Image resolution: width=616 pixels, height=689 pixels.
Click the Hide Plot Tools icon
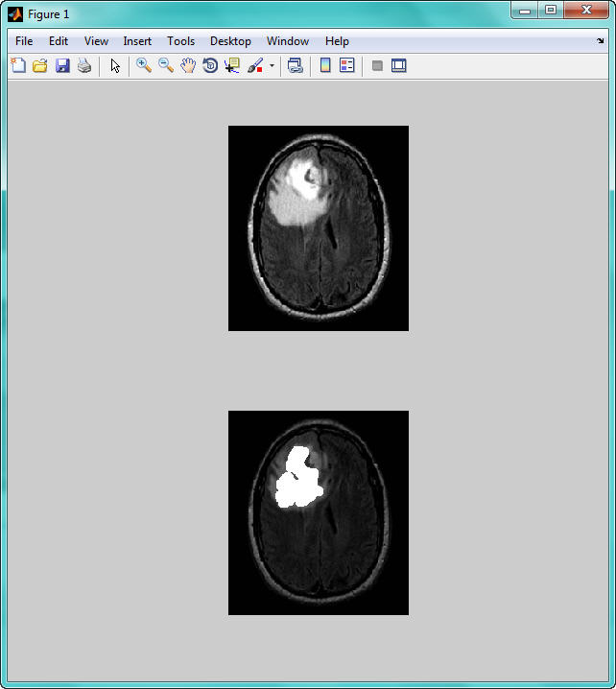click(x=377, y=65)
